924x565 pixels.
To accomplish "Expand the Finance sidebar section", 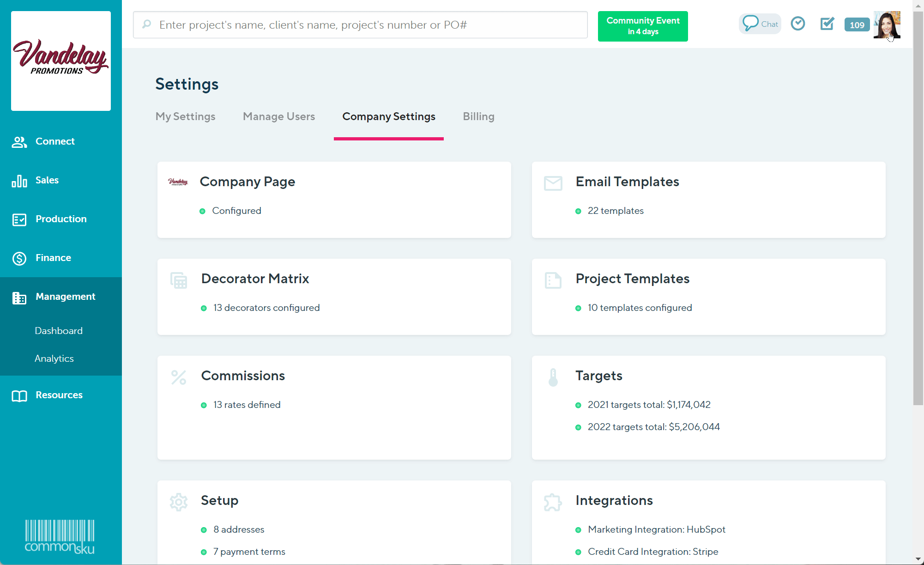I will 53,258.
